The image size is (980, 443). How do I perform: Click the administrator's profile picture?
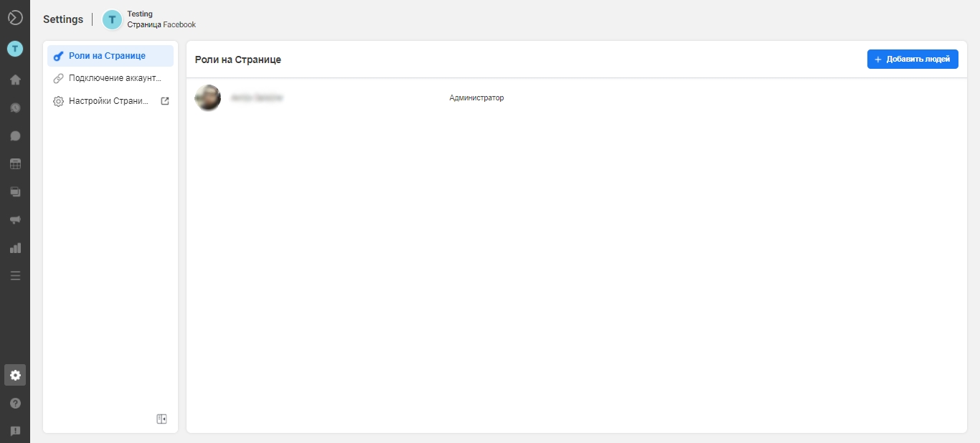(x=208, y=97)
